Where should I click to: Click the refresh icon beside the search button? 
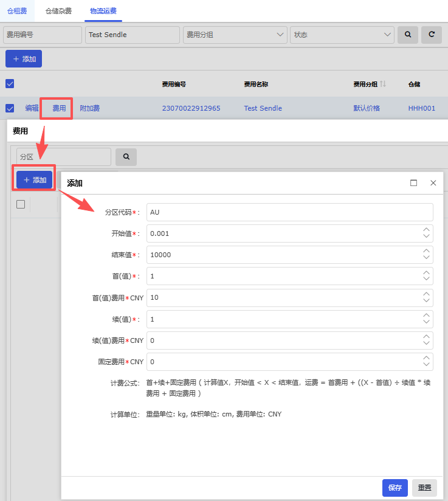coord(432,35)
